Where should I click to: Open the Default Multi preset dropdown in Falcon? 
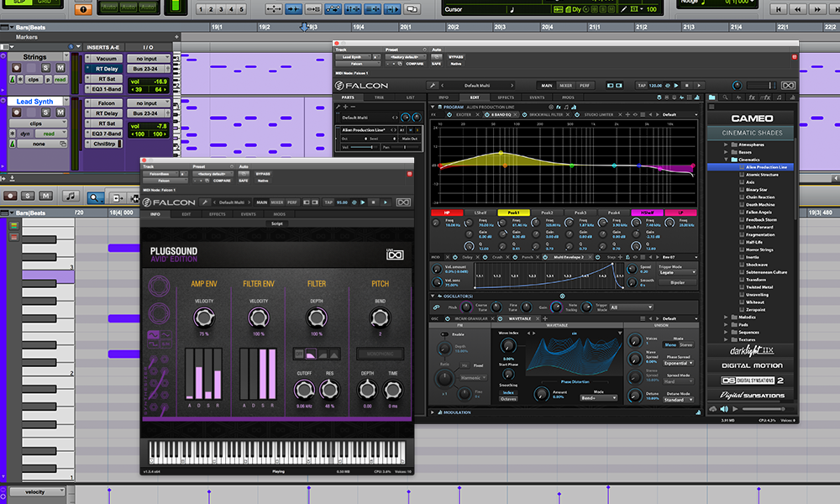(477, 86)
